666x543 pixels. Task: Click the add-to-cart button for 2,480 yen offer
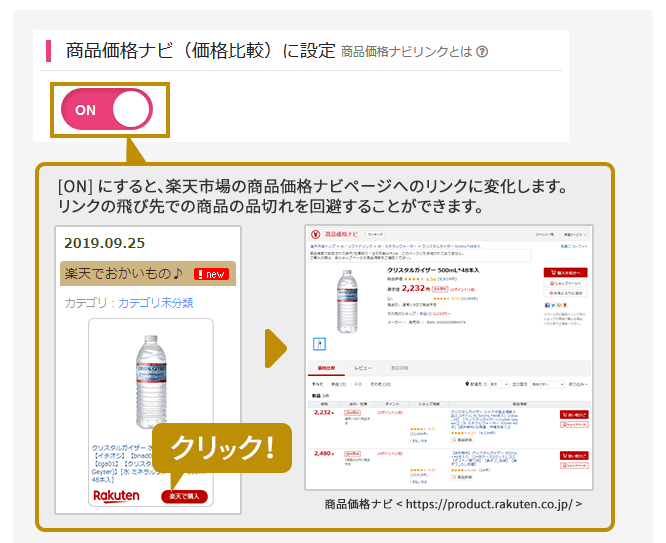point(574,455)
